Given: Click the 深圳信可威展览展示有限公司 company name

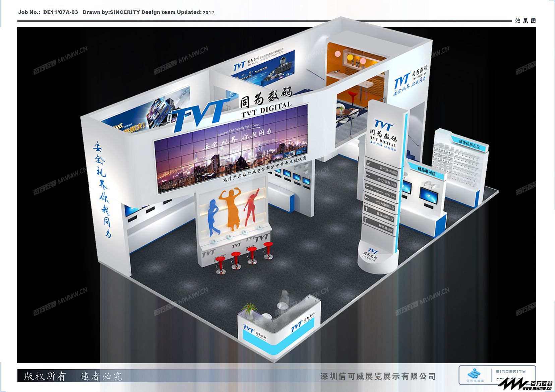Looking at the screenshot, I should tap(378, 376).
